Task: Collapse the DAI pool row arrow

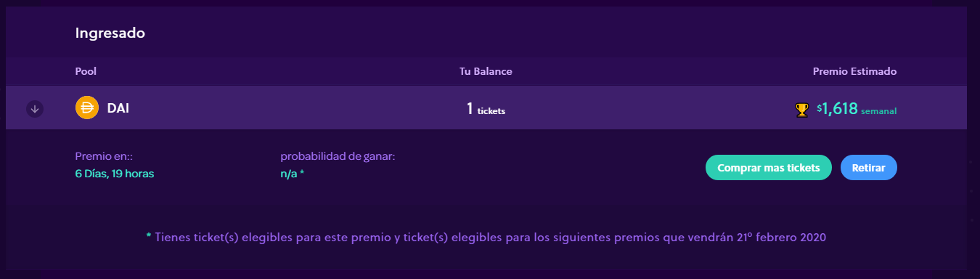Action: pyautogui.click(x=35, y=109)
